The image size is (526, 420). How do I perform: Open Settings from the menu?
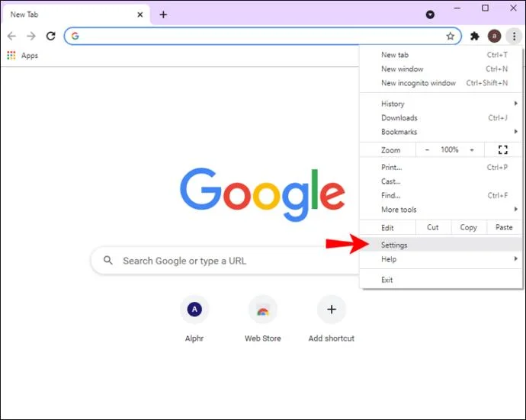pos(441,245)
